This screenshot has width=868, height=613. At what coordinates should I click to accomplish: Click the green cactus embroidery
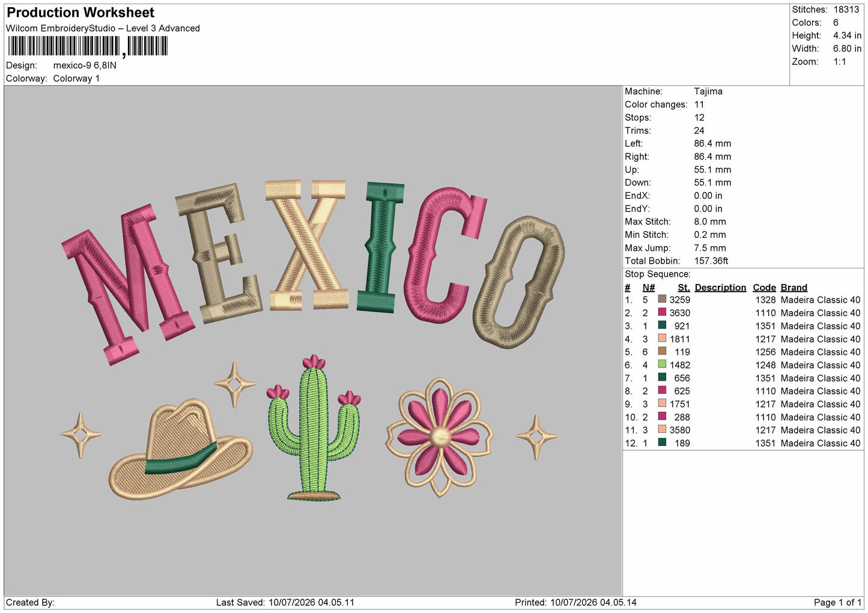coord(313,428)
